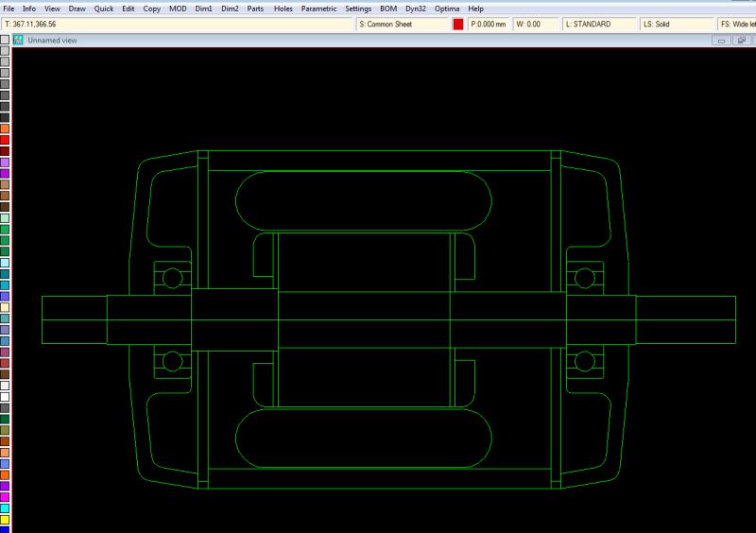
Task: Select the bright red palette swatch
Action: pyautogui.click(x=5, y=140)
